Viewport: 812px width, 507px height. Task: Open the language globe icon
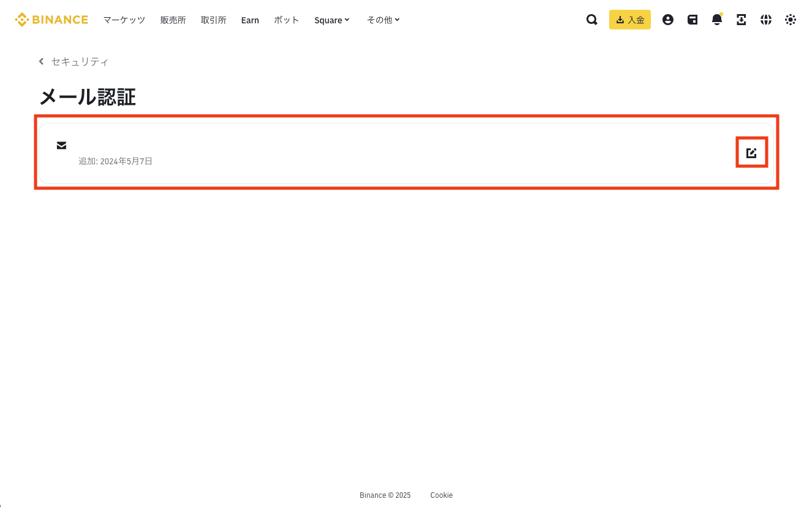(x=766, y=20)
